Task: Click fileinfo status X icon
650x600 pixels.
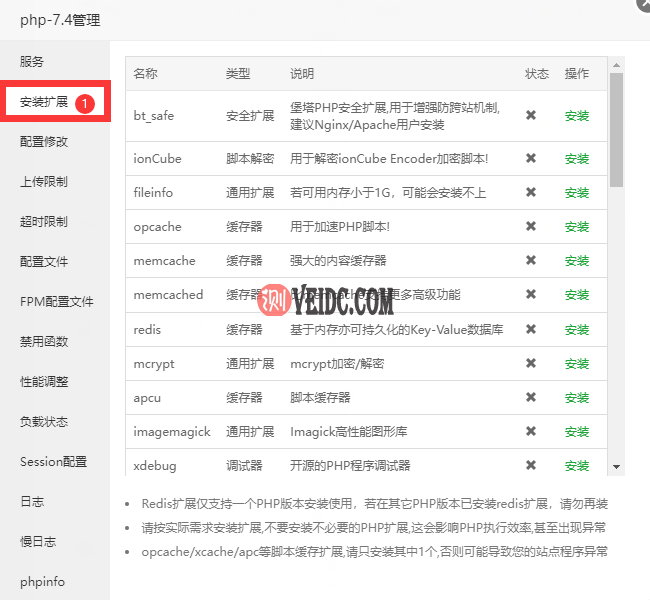Action: coord(531,192)
